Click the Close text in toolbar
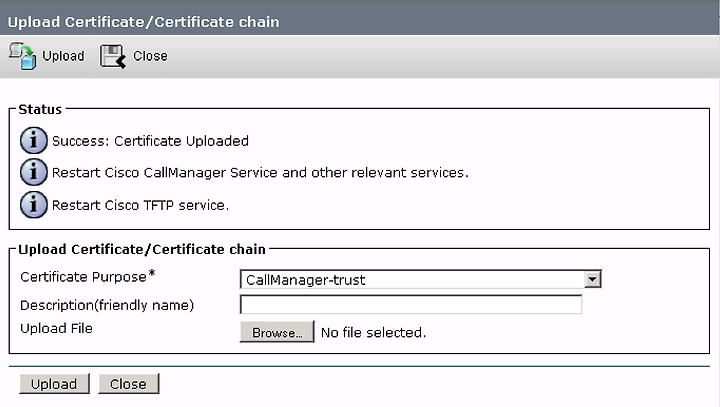Screen dimensions: 720x407 click(x=150, y=56)
